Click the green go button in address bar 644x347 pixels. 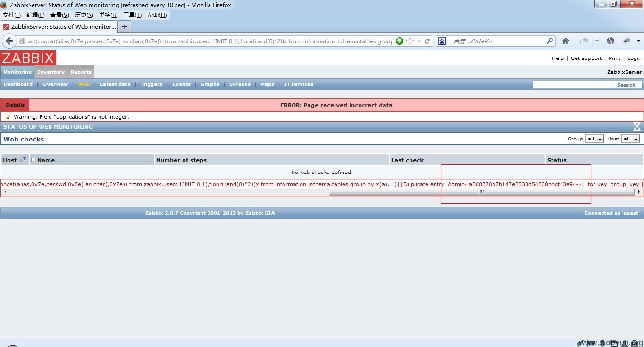click(x=400, y=41)
